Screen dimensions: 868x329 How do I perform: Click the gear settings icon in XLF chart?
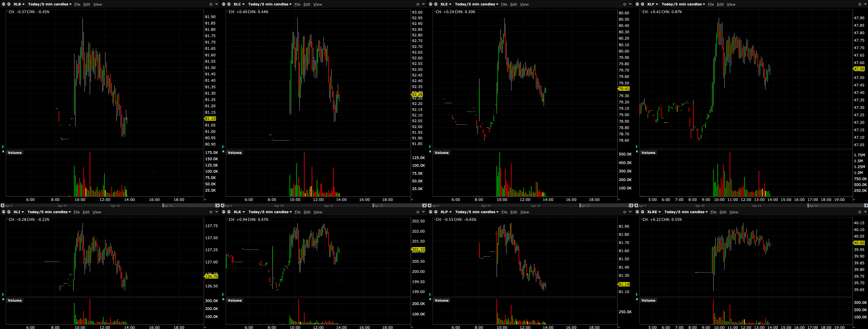click(x=860, y=4)
